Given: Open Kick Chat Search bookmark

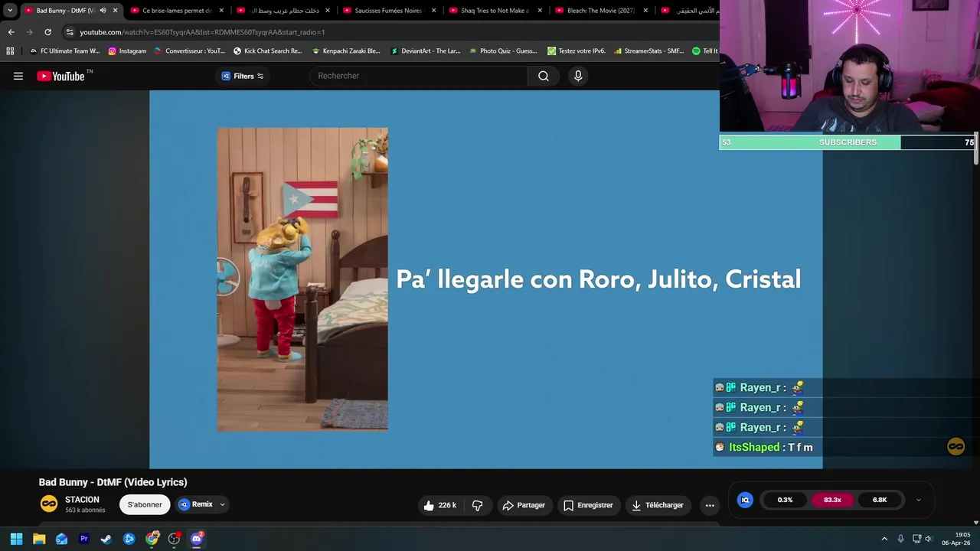Looking at the screenshot, I should coord(268,51).
